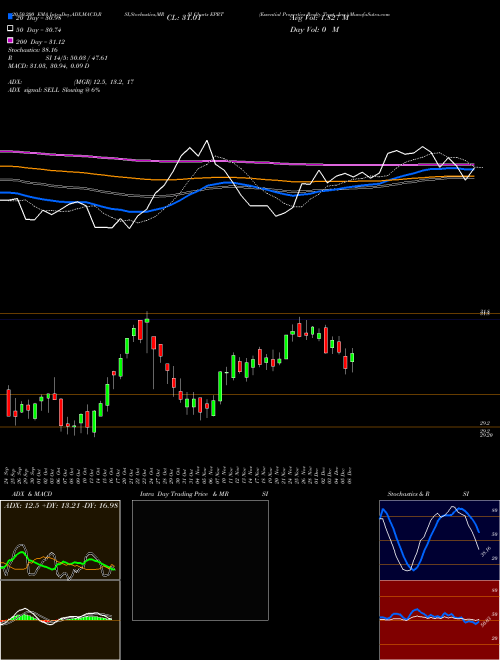Click the ADX (MGR) values line
Screen dimensions: 500x660
(x=71, y=82)
